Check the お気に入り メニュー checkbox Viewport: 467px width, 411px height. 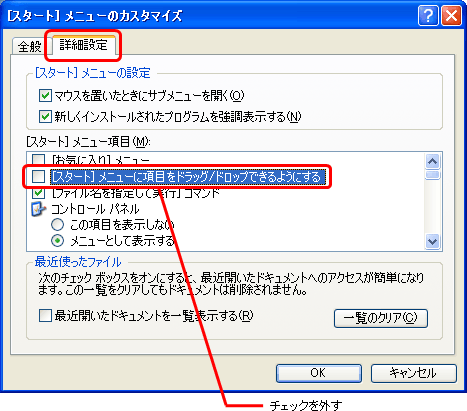tap(38, 159)
